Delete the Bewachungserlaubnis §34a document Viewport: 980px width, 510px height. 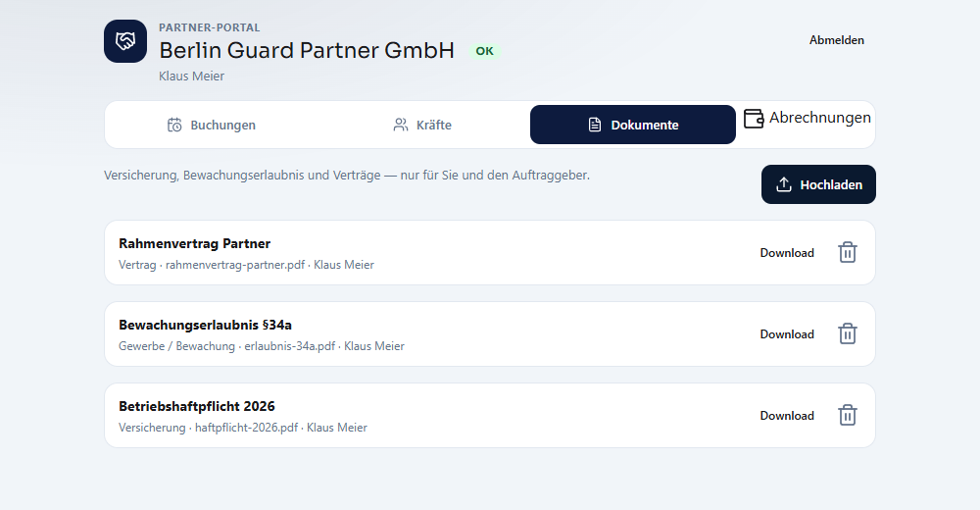pyautogui.click(x=847, y=334)
